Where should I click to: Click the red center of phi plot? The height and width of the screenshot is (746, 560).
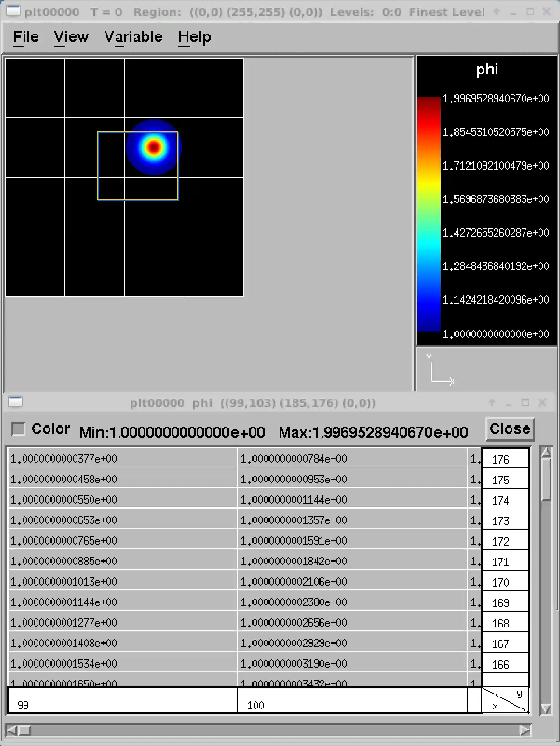click(154, 147)
